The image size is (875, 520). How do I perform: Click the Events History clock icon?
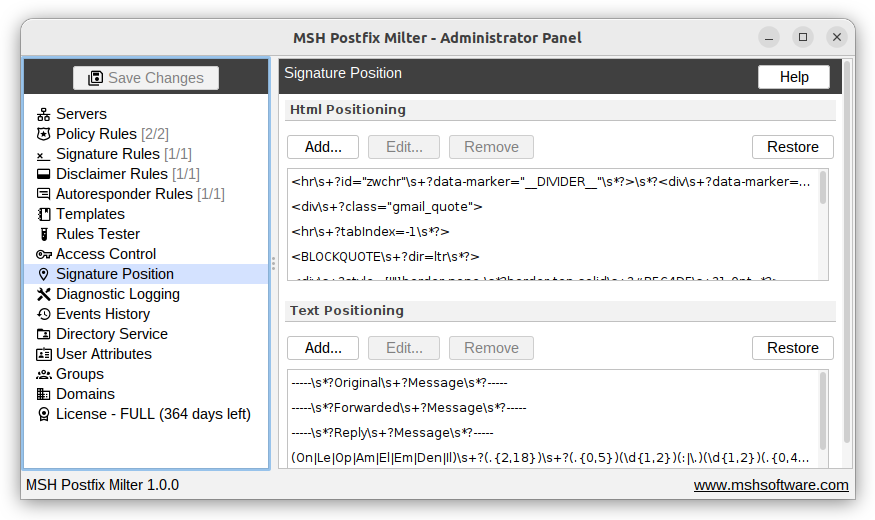[x=44, y=314]
